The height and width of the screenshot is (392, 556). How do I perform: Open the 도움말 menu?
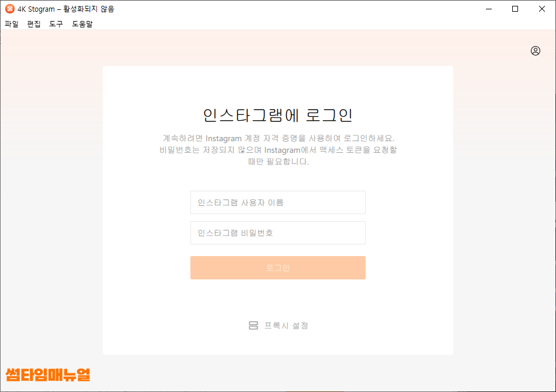click(x=82, y=24)
